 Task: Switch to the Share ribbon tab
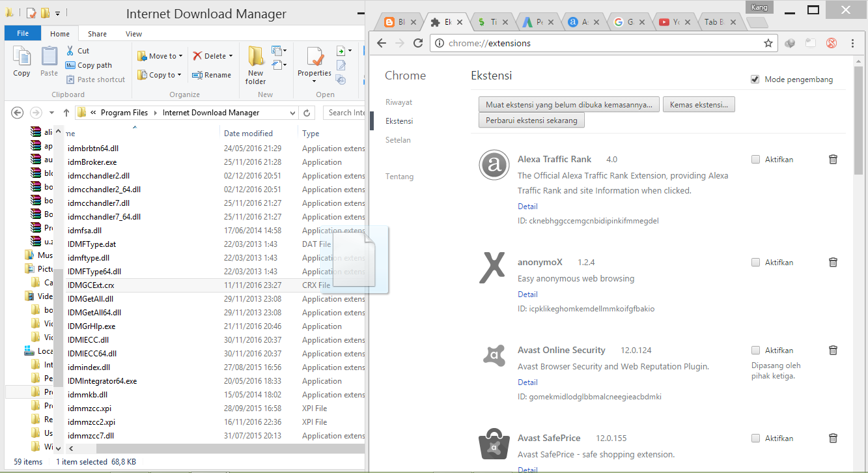click(x=98, y=34)
